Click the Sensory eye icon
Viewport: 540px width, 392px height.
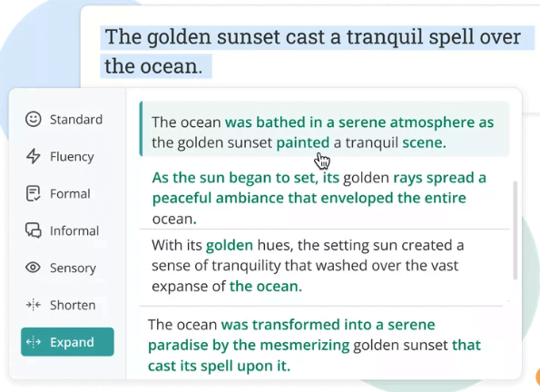(x=33, y=268)
